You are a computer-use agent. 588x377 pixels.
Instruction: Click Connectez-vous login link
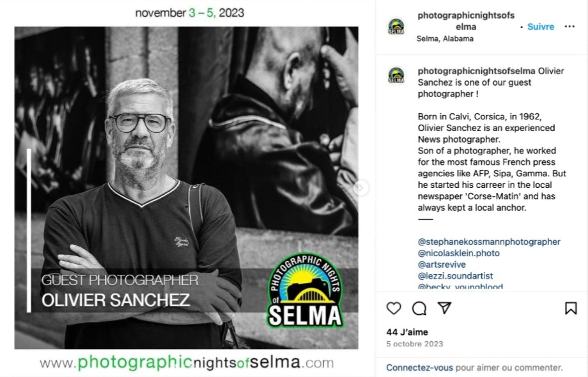(x=419, y=368)
